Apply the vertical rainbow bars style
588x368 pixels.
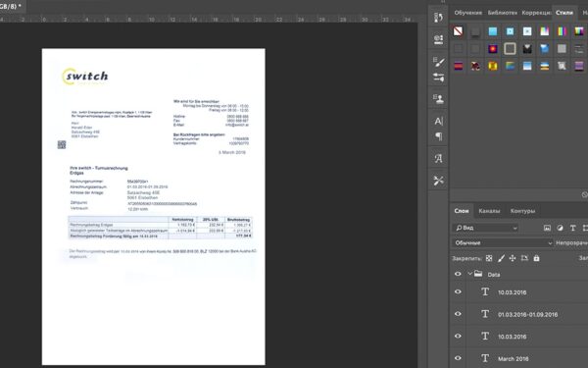(562, 31)
